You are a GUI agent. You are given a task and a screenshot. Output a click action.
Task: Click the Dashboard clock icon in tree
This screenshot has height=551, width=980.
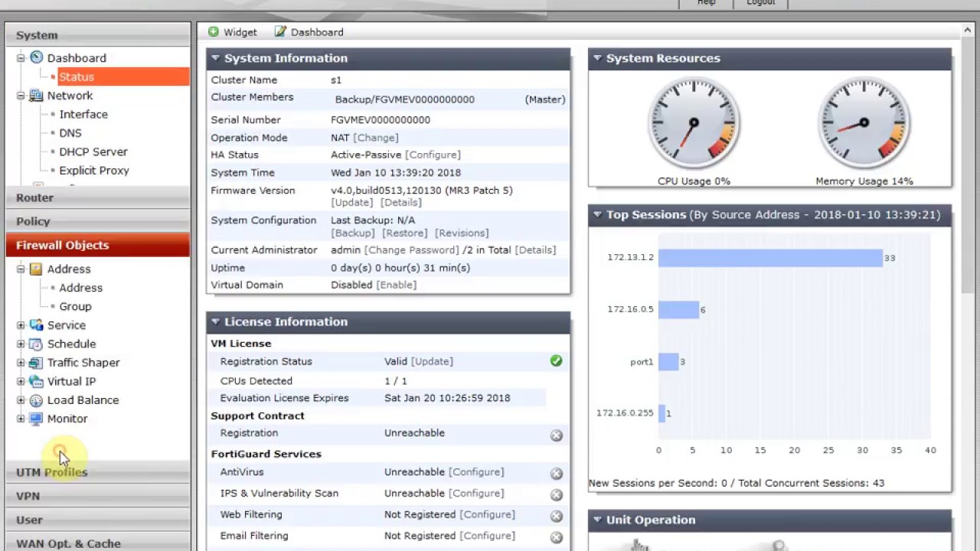tap(36, 57)
